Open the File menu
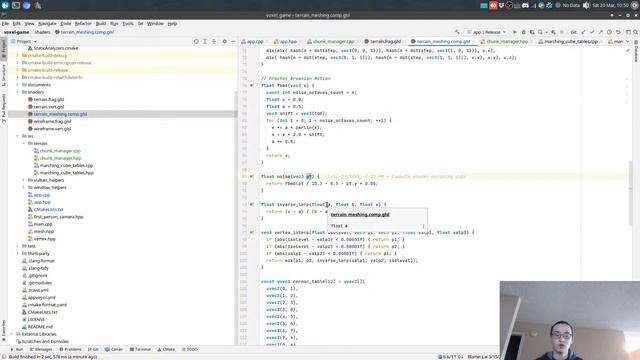640x360 pixels. 5,24
